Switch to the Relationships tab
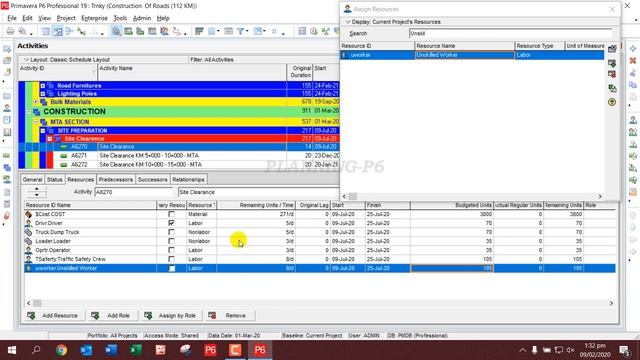The width and height of the screenshot is (640, 360). pos(188,180)
